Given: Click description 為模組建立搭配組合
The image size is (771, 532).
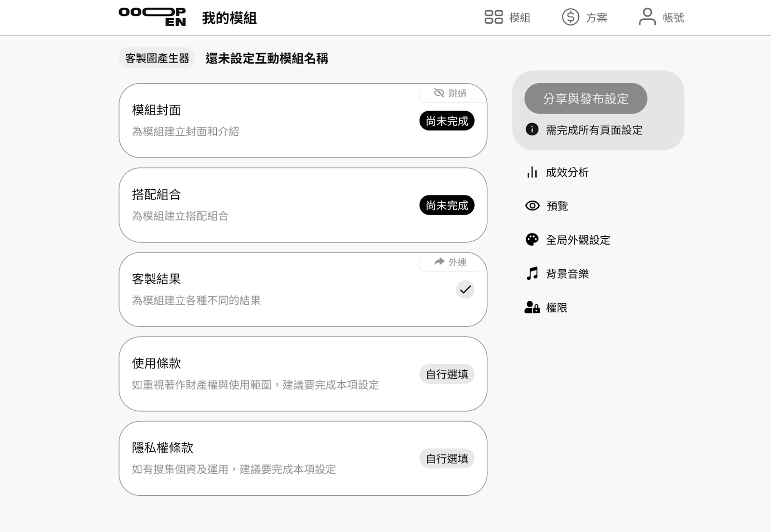Looking at the screenshot, I should 180,216.
